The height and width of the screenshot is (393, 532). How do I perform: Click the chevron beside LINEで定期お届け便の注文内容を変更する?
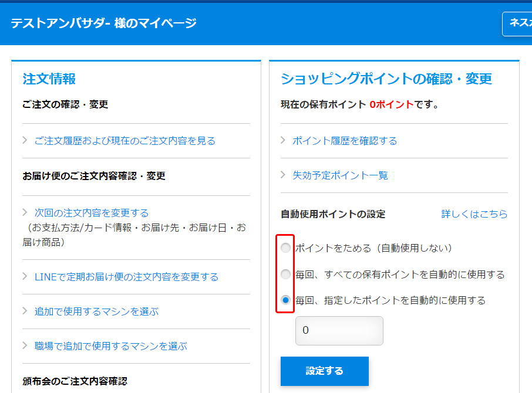(25, 276)
